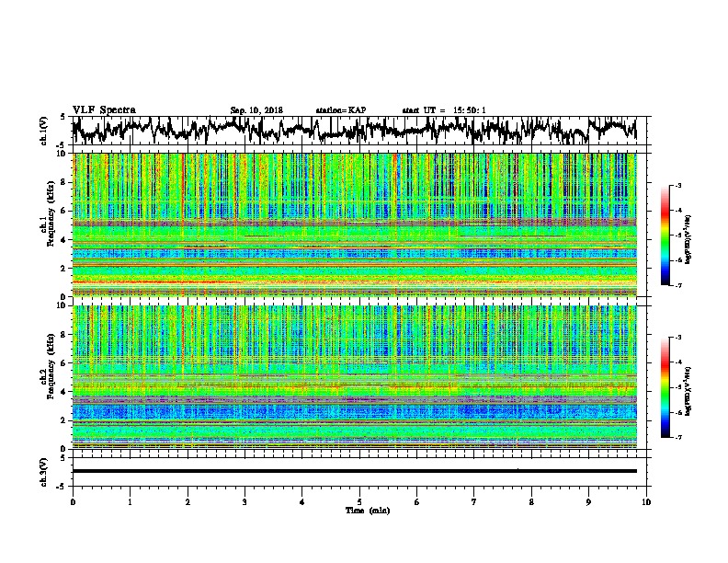Click ch.1 frequency tick label '8'
The width and height of the screenshot is (728, 563).
pos(65,182)
